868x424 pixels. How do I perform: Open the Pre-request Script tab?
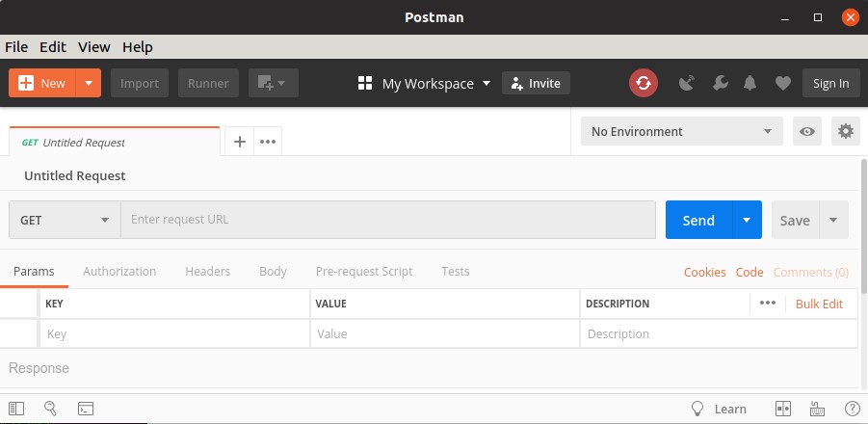tap(364, 271)
